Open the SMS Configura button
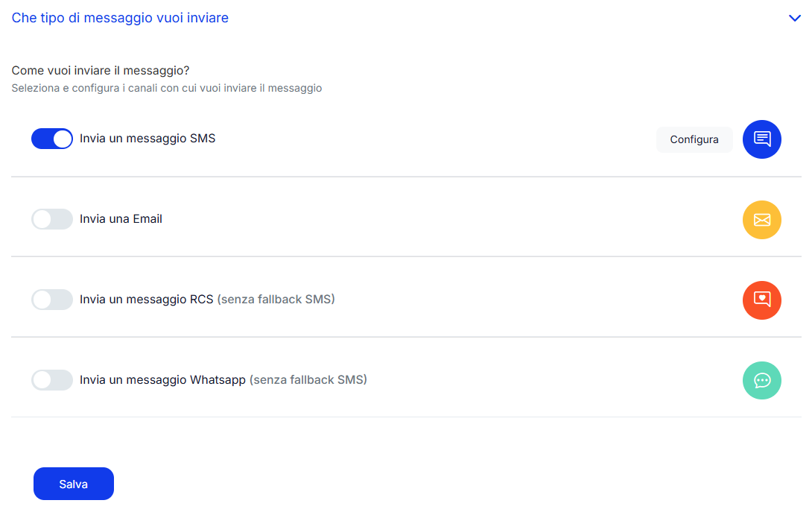This screenshot has height=512, width=812. click(694, 139)
